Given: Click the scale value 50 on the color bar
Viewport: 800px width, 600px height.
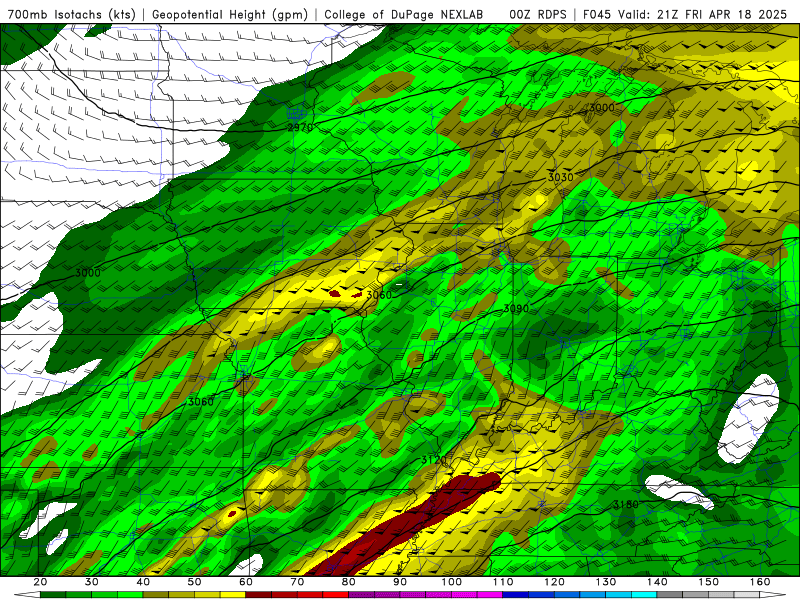Looking at the screenshot, I should point(194,582).
